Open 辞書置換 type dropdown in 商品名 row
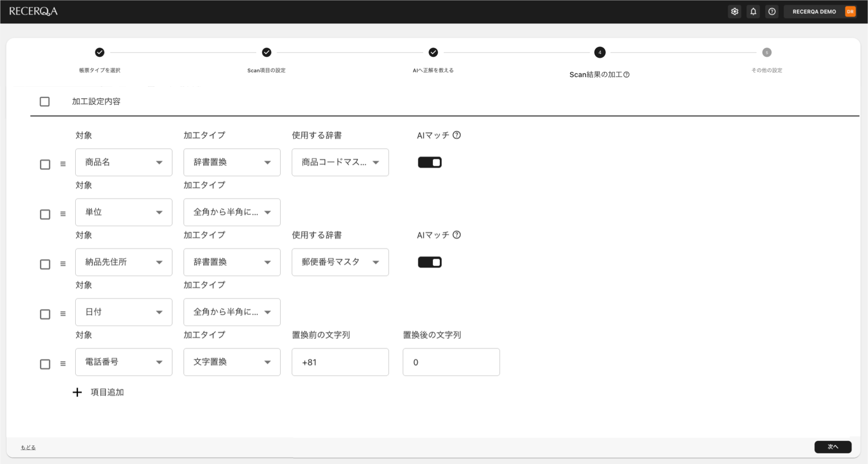This screenshot has width=868, height=464. pos(232,162)
